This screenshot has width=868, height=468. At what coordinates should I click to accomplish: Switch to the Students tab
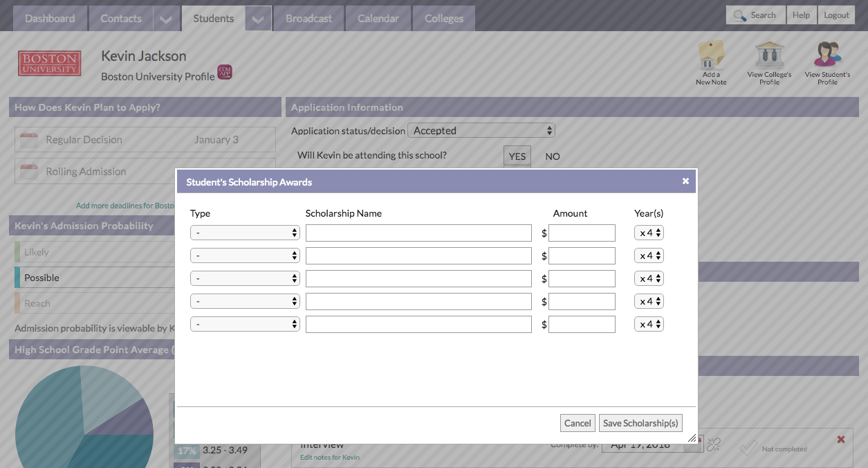[x=214, y=19]
